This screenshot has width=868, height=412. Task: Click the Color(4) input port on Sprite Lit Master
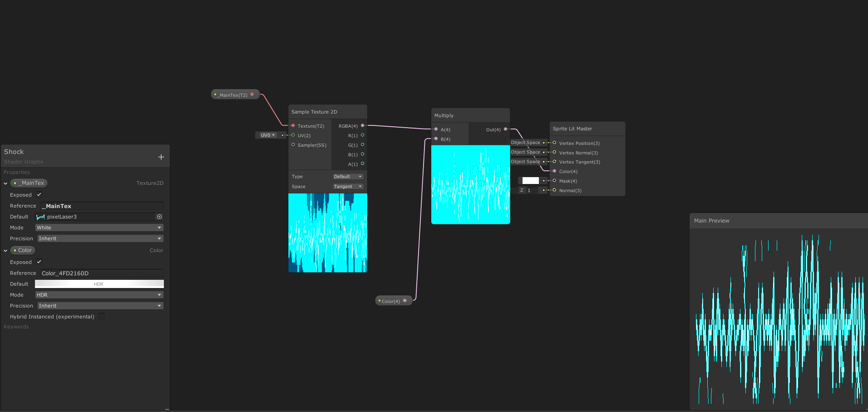coord(554,171)
